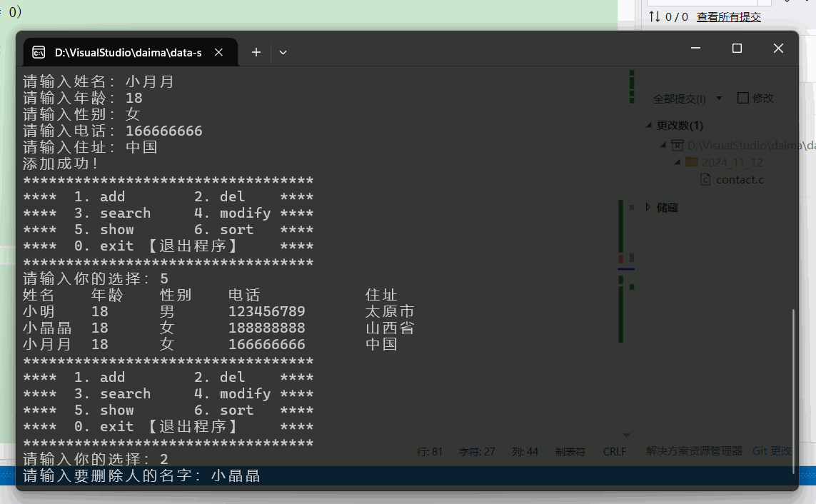Viewport: 816px width, 504px height.
Task: Click the 请输入要删除人的名字 input line
Action: point(141,475)
